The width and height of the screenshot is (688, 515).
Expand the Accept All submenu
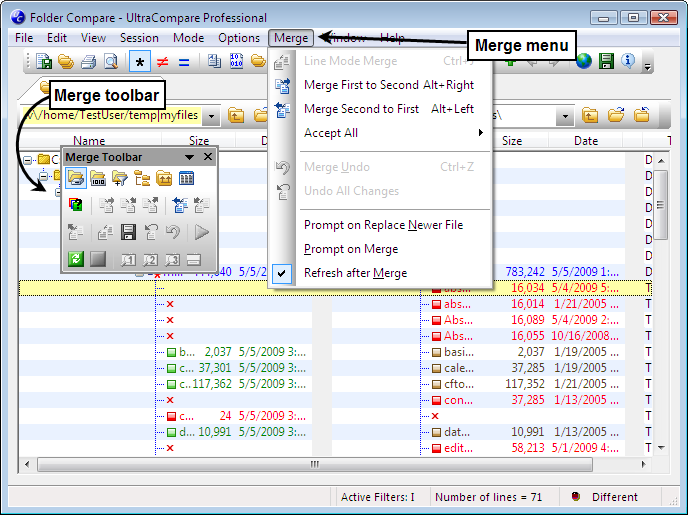(x=380, y=133)
